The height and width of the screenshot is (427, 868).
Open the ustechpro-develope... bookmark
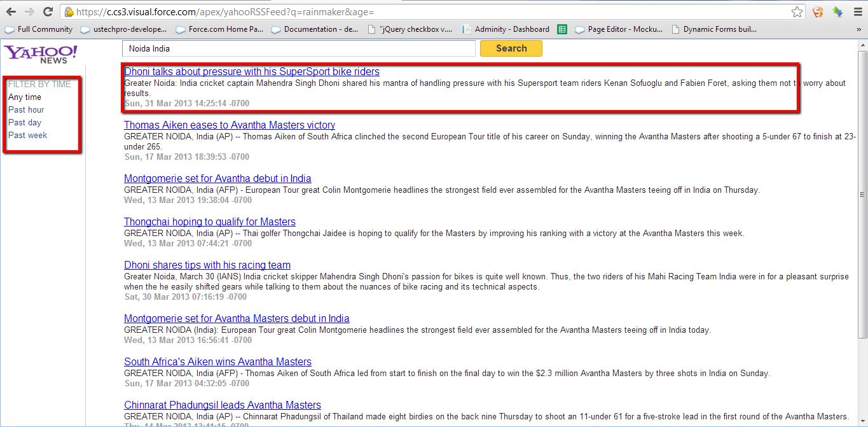(123, 29)
